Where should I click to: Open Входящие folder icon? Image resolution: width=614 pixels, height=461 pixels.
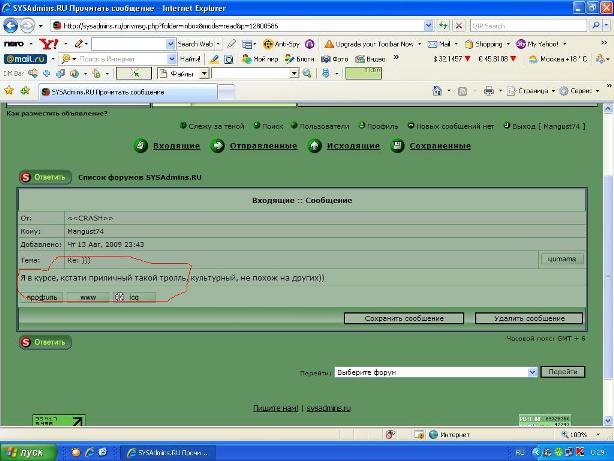(x=141, y=146)
